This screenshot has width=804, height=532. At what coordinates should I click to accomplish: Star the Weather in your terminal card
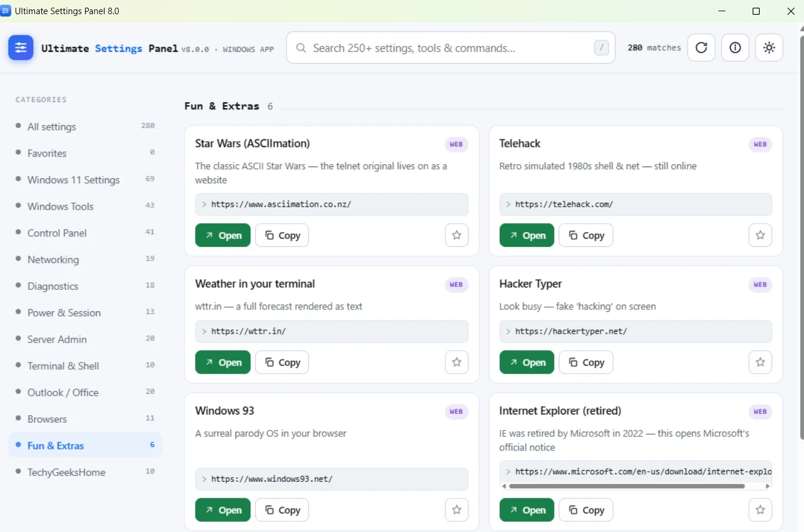point(457,362)
